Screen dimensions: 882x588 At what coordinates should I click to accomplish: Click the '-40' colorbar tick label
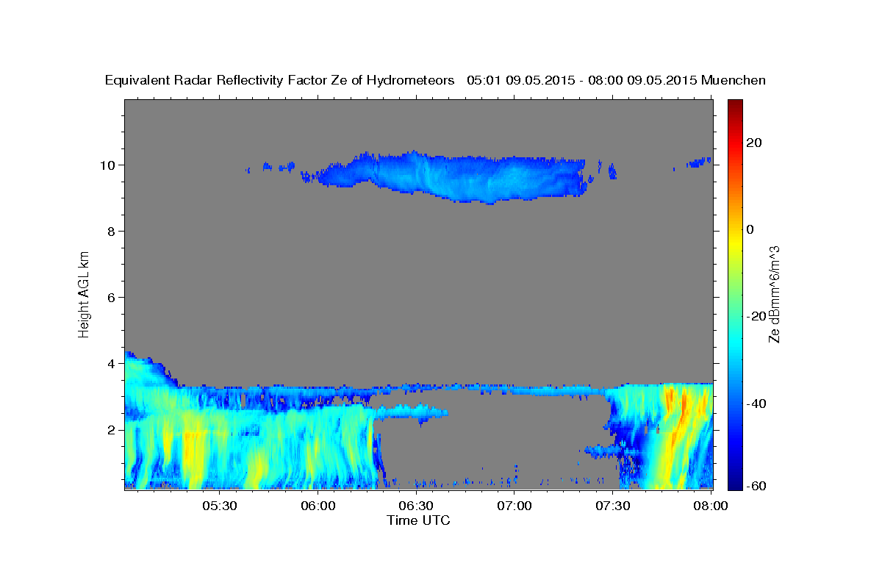pyautogui.click(x=756, y=403)
